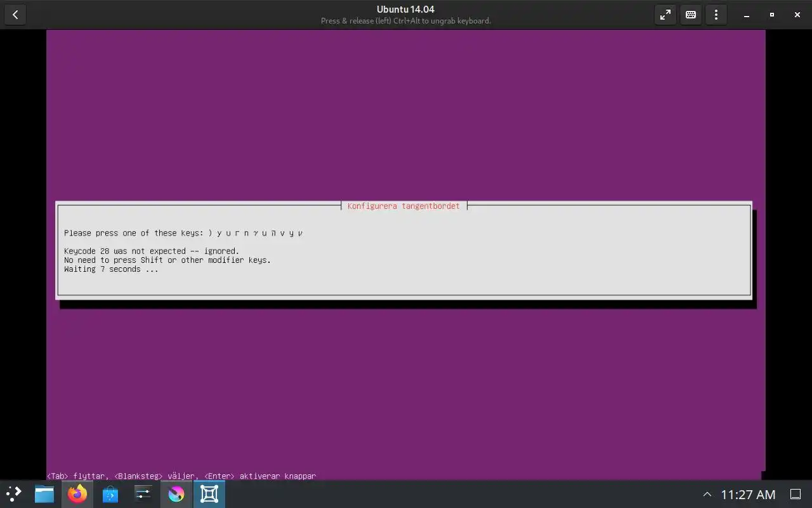Open the three-dot options menu
Image resolution: width=812 pixels, height=508 pixels.
[716, 15]
